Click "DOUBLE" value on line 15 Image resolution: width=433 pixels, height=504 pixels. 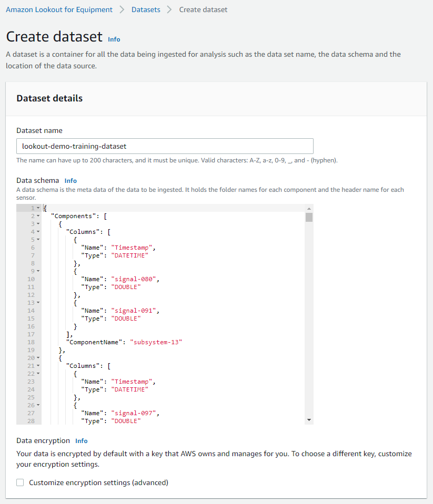[x=126, y=318]
